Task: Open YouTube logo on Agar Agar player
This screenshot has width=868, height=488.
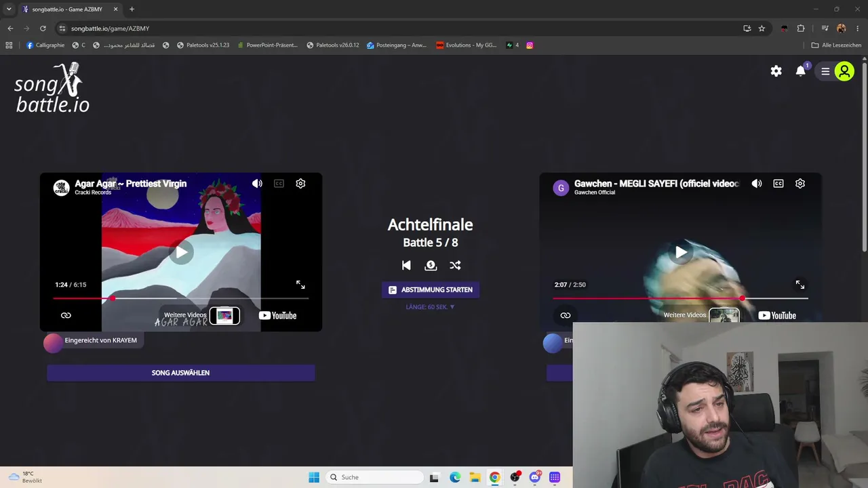Action: [x=277, y=315]
